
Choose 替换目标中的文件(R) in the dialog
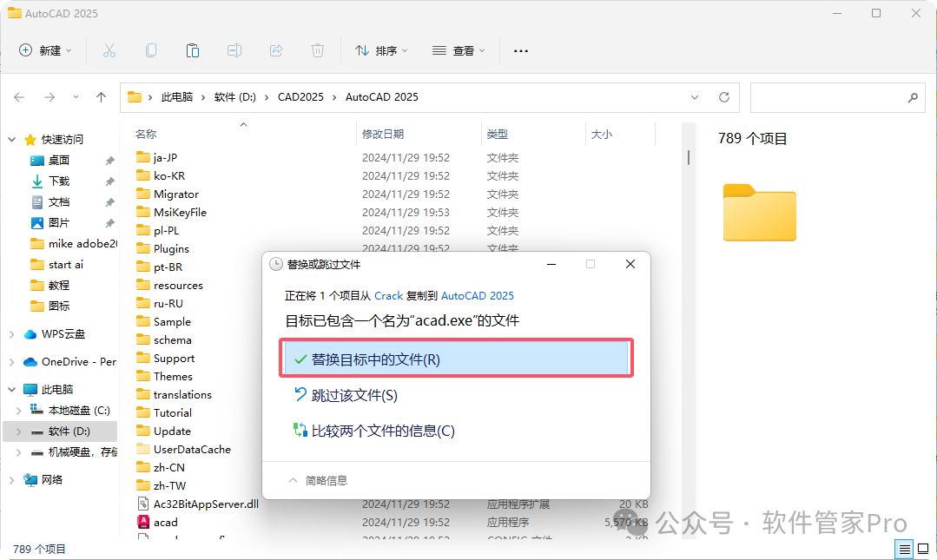coord(456,359)
